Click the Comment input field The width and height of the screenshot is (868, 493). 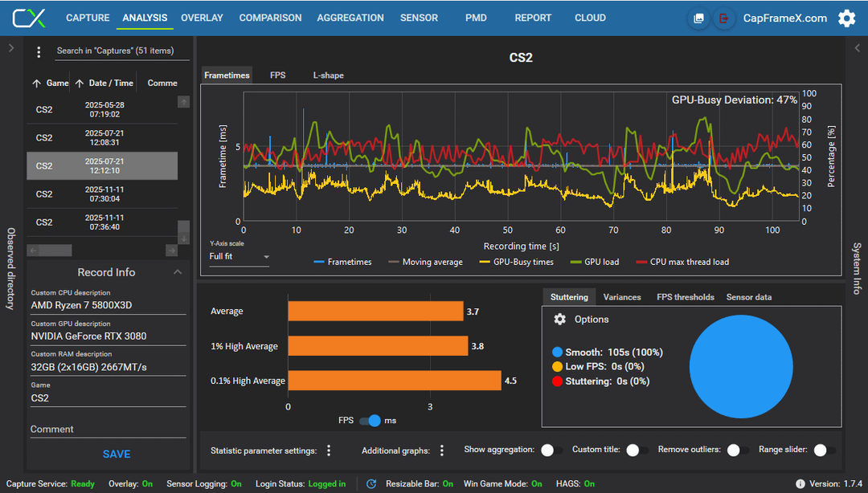click(x=108, y=429)
